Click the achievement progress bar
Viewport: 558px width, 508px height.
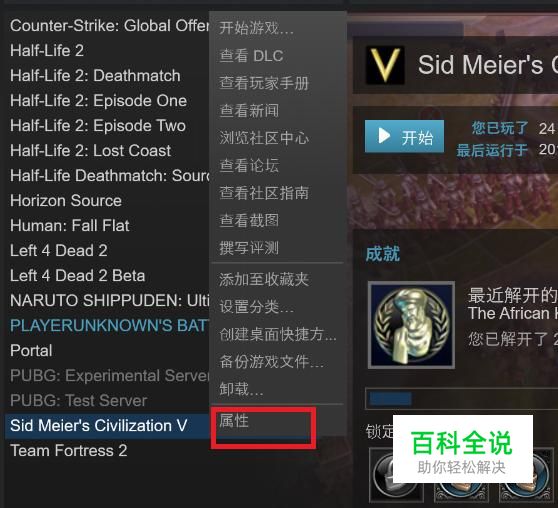coord(462,399)
